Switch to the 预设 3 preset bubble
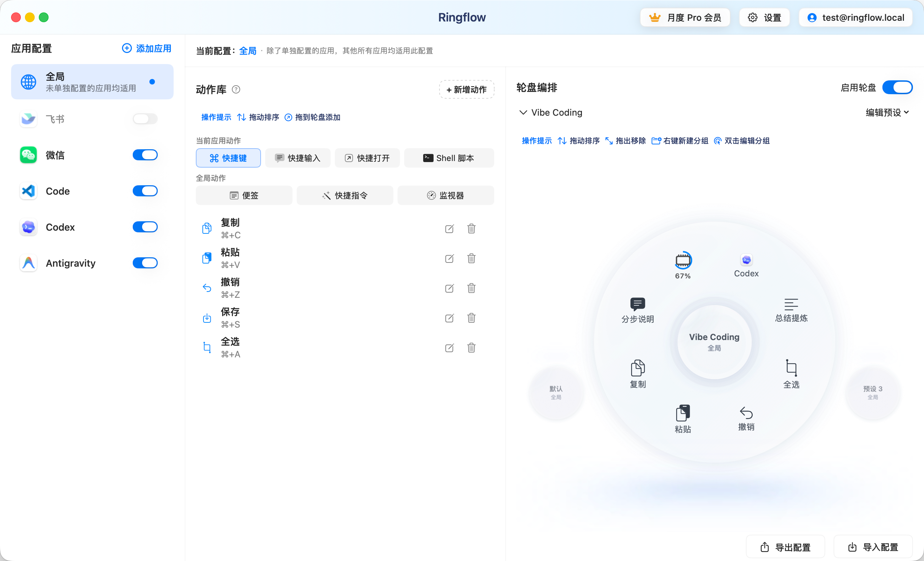Image resolution: width=924 pixels, height=561 pixels. pyautogui.click(x=873, y=392)
